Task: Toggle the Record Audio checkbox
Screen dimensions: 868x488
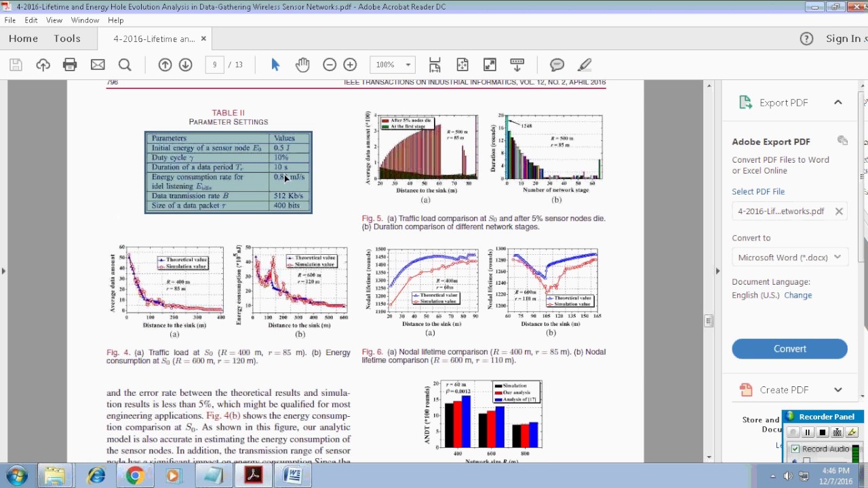Action: (x=795, y=449)
